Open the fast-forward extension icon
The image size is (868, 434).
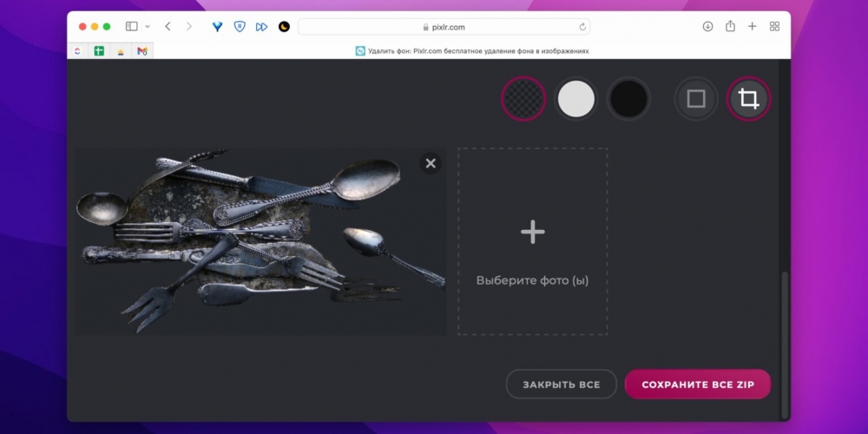click(261, 27)
